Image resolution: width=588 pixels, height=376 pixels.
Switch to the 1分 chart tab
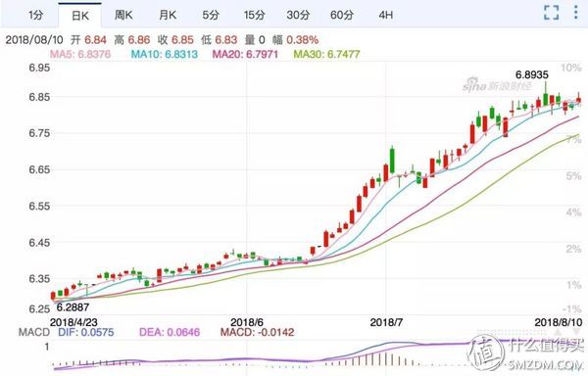point(36,15)
